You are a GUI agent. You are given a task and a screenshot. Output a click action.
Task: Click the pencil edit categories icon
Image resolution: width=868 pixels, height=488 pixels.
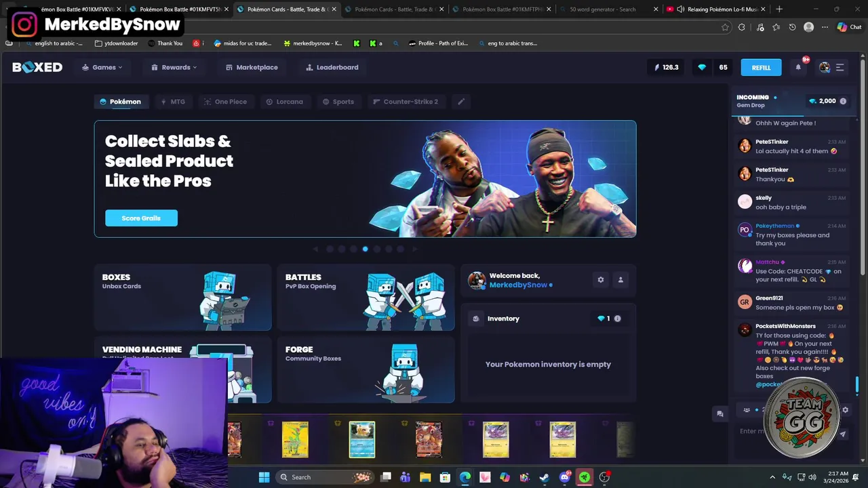point(461,102)
